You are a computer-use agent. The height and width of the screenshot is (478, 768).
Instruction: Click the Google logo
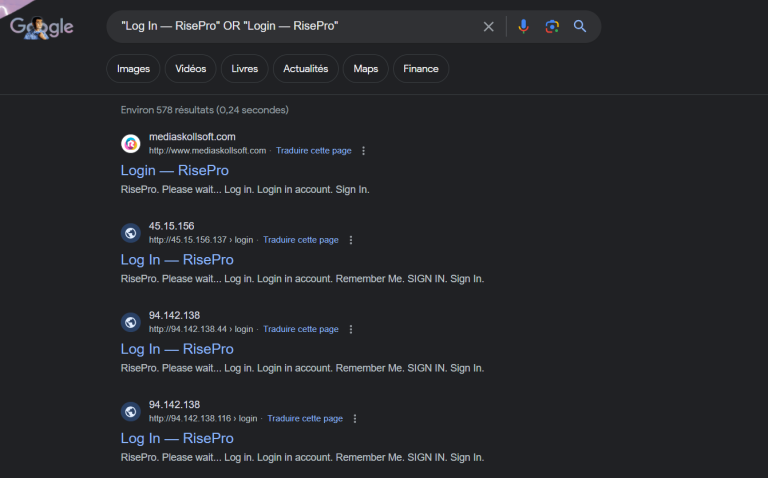pyautogui.click(x=42, y=27)
